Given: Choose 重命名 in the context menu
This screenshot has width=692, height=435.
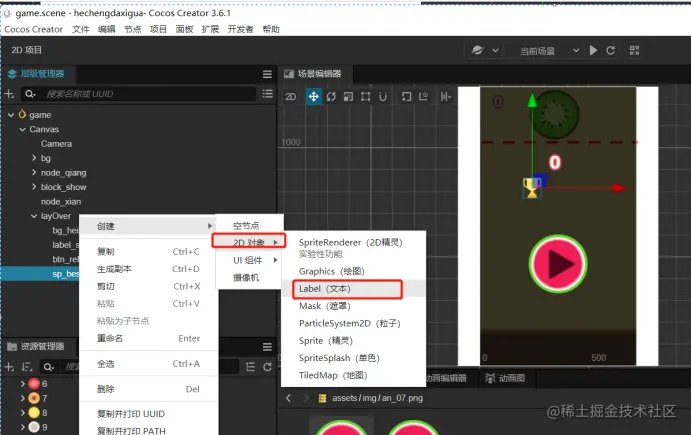Looking at the screenshot, I should 148,338.
